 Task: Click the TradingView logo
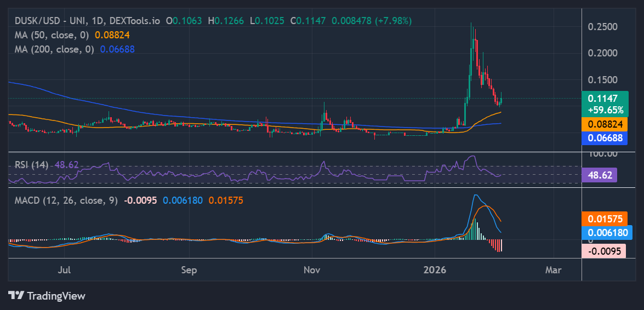pyautogui.click(x=47, y=296)
